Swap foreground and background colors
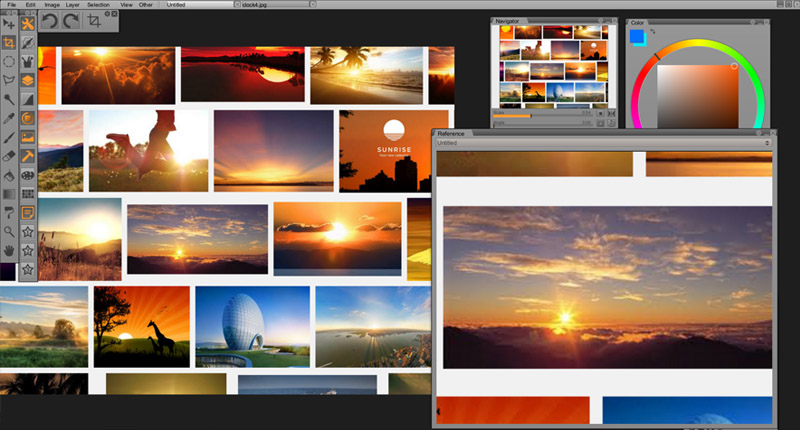The height and width of the screenshot is (430, 800). pos(652,32)
